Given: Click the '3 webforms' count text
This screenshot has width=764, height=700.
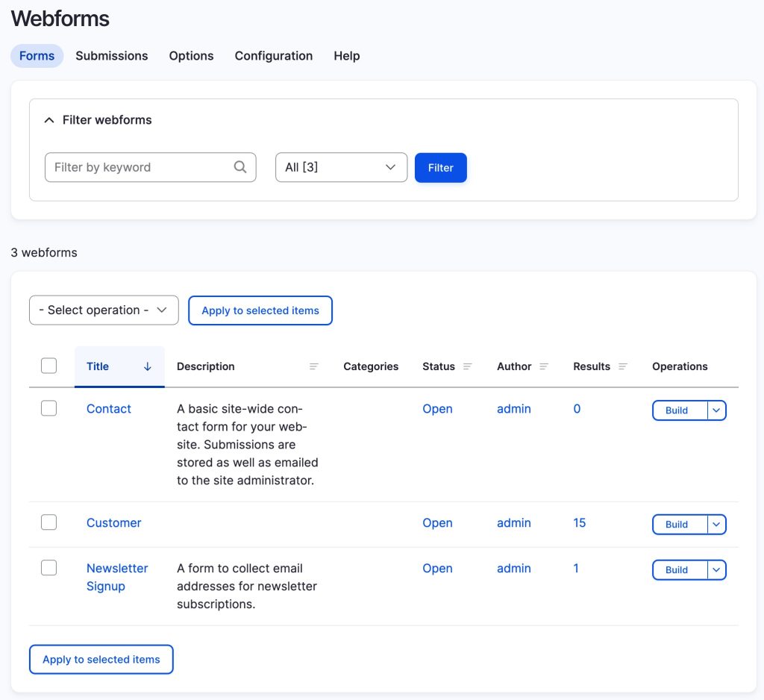Looking at the screenshot, I should point(44,252).
